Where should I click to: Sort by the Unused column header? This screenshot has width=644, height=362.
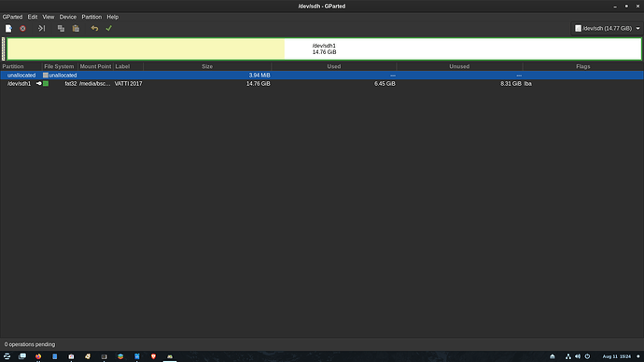coord(459,66)
